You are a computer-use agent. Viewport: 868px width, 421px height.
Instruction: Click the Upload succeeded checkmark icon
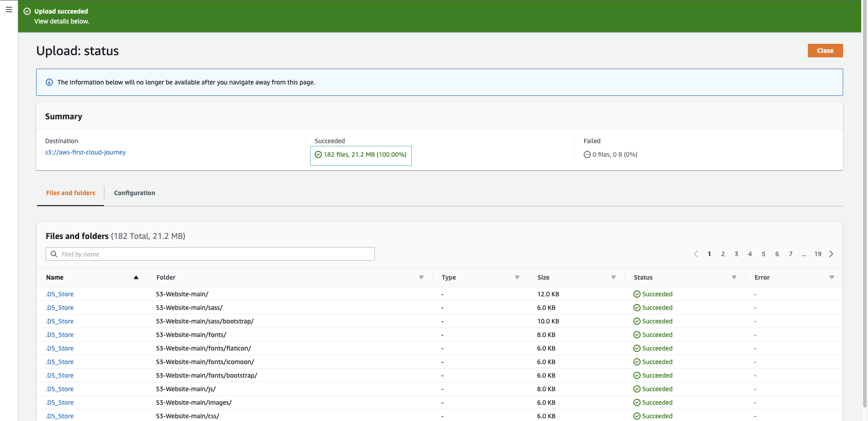(27, 11)
